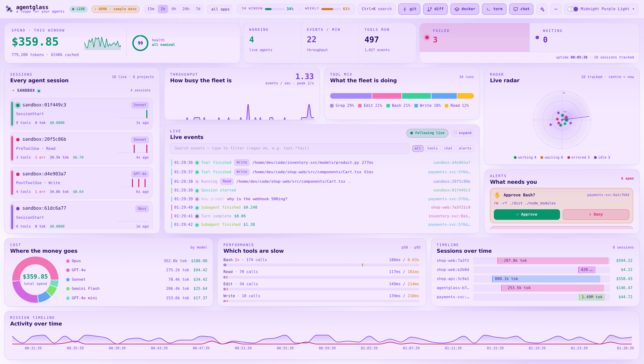Click the working 4 radar legend

coord(525,157)
